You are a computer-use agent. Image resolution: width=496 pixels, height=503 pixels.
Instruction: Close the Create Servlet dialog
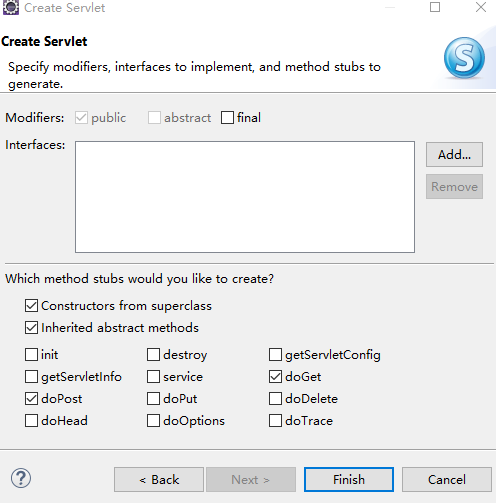pyautogui.click(x=481, y=7)
